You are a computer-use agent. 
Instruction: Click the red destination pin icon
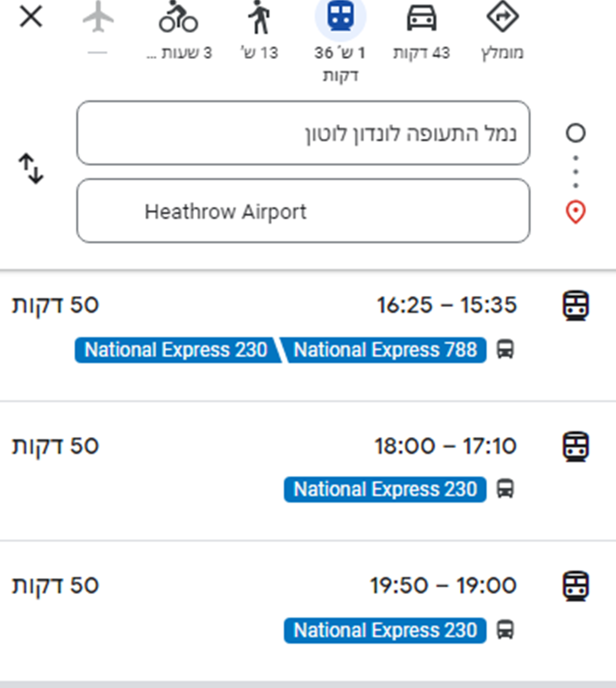(x=575, y=212)
